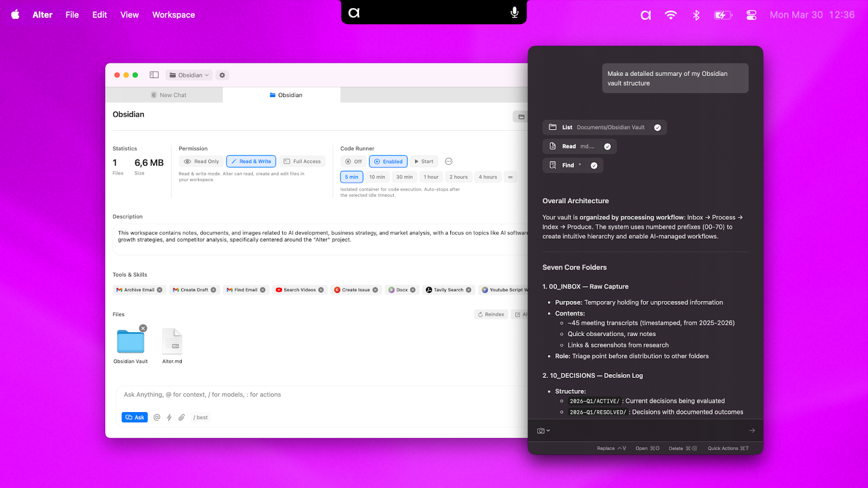This screenshot has height=488, width=868.
Task: Select Full Access permission mode
Action: click(x=302, y=161)
